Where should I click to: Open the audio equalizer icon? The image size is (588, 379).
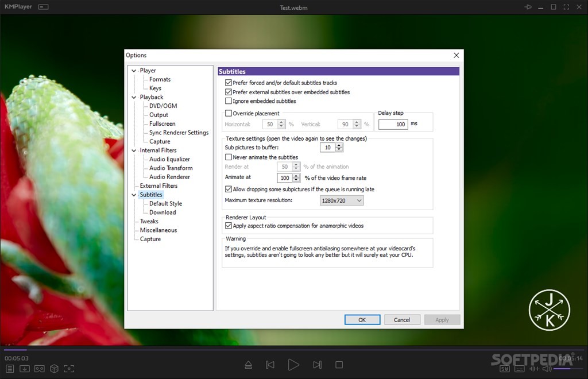tap(534, 369)
